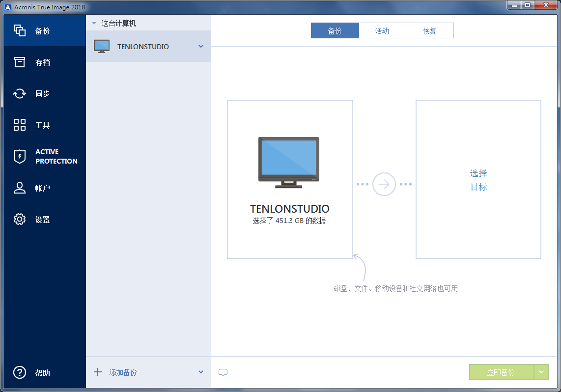Open the feedback speech bubble icon
Screen dimensions: 561x392
223,372
